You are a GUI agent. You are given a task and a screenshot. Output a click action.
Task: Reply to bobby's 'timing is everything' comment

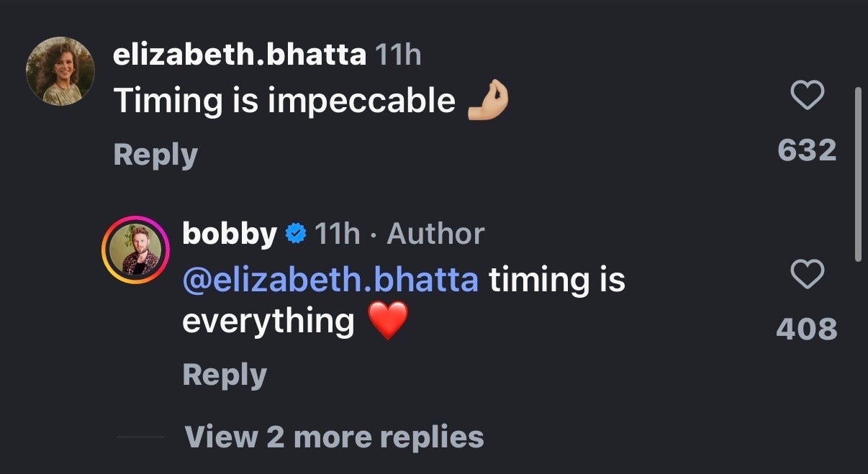pos(225,375)
